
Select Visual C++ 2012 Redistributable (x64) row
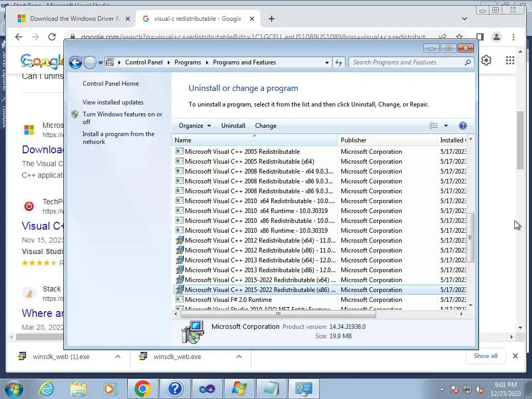click(x=320, y=240)
